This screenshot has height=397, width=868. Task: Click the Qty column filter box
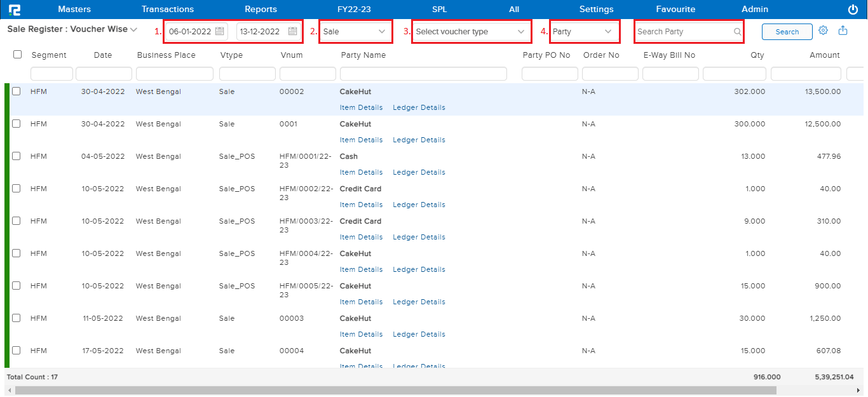[x=735, y=74]
